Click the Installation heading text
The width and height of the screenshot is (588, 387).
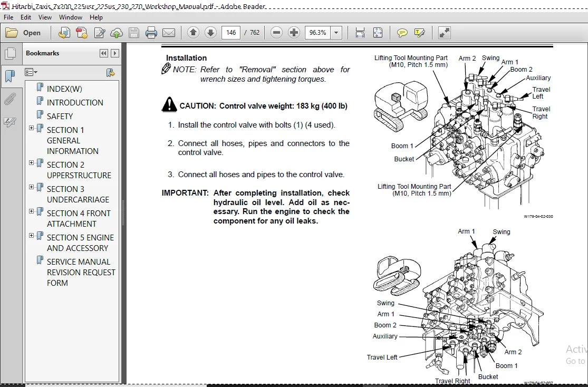[186, 58]
